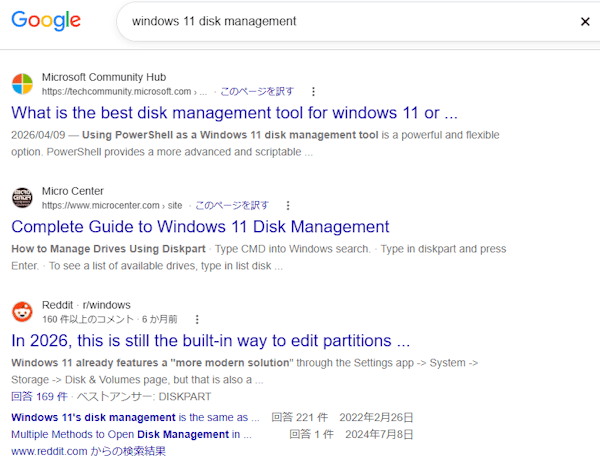Open 'Complete Guide to Windows 11 Disk Management'
The height and width of the screenshot is (475, 600).
200,227
